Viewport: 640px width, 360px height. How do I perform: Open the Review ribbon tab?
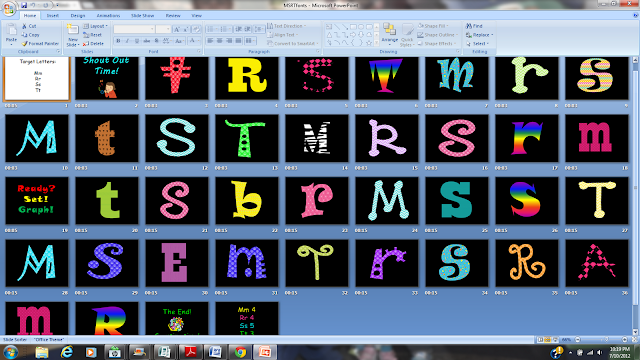pyautogui.click(x=173, y=16)
